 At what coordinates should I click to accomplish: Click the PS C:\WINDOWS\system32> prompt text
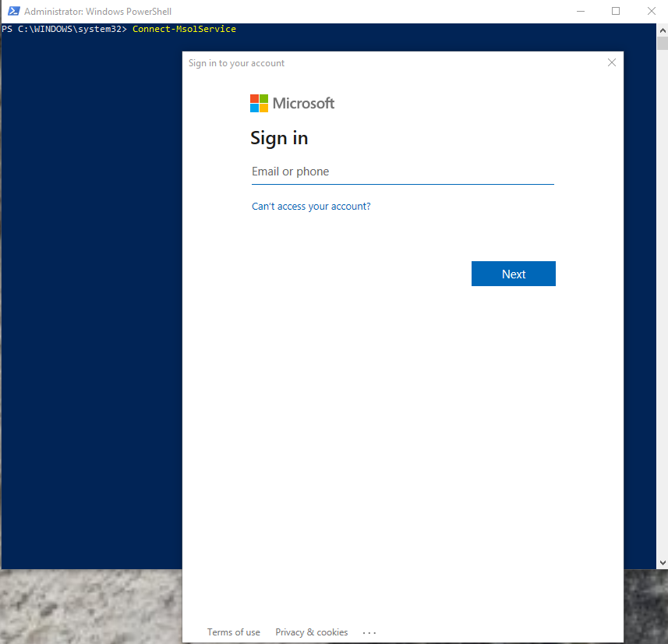(x=65, y=29)
